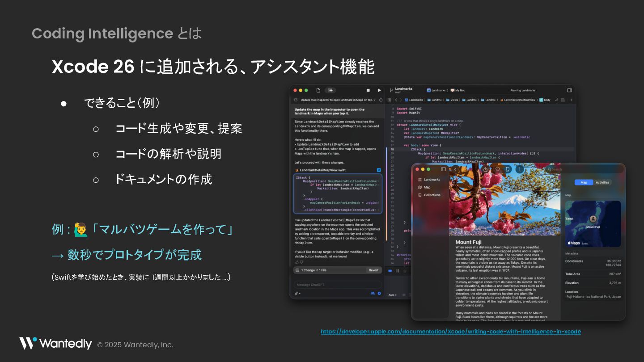644x362 pixels.
Task: Click the conversation history clock icon
Action: pyautogui.click(x=381, y=100)
